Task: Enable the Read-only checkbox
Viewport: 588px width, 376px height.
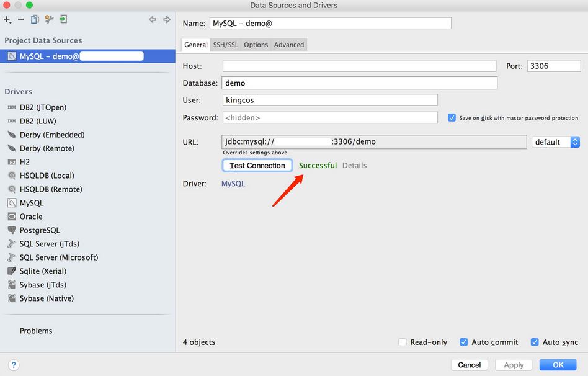Action: (403, 342)
